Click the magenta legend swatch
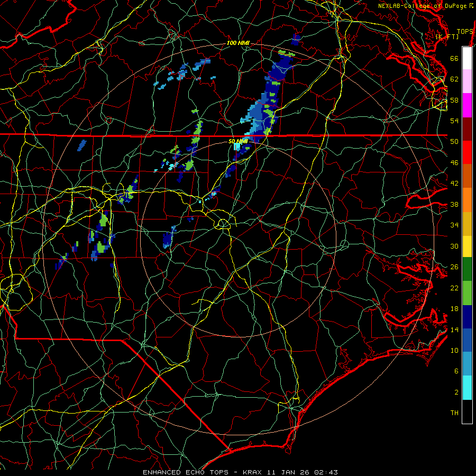The width and height of the screenshot is (476, 476). [x=467, y=105]
